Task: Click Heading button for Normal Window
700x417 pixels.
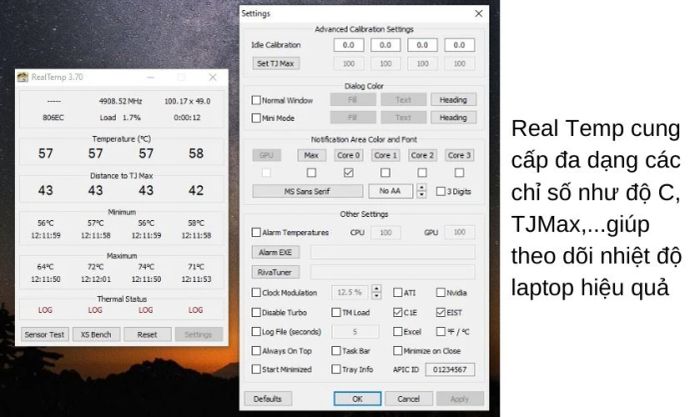Action: click(x=453, y=100)
